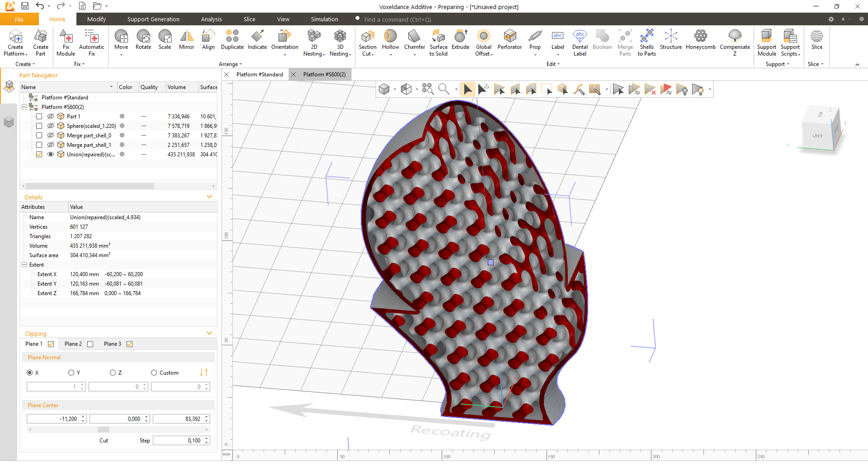This screenshot has width=868, height=470.
Task: Collapse the Clipping panel chevron
Action: click(209, 334)
